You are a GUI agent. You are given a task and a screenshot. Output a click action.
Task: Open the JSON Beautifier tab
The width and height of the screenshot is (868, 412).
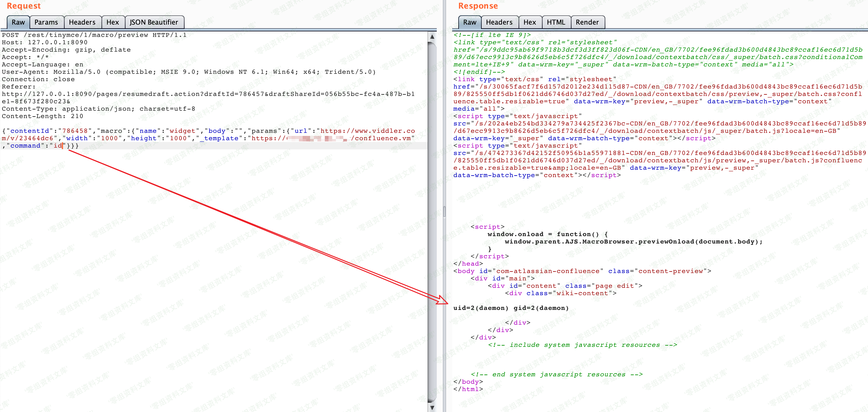(x=154, y=22)
